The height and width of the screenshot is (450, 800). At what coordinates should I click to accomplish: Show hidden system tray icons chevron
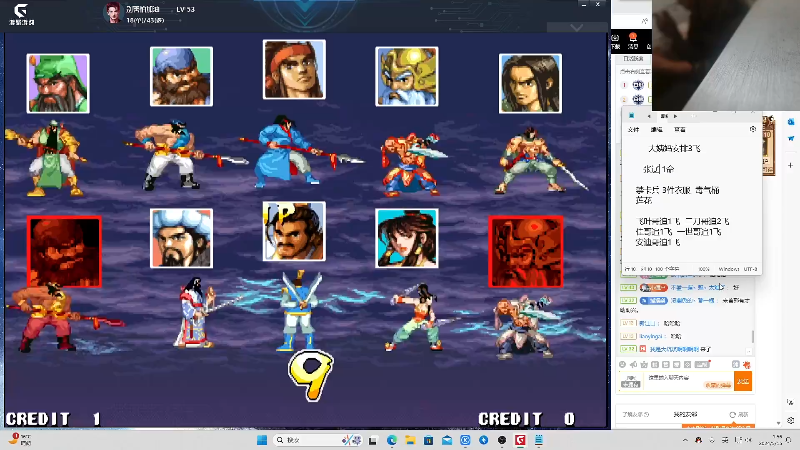point(685,440)
